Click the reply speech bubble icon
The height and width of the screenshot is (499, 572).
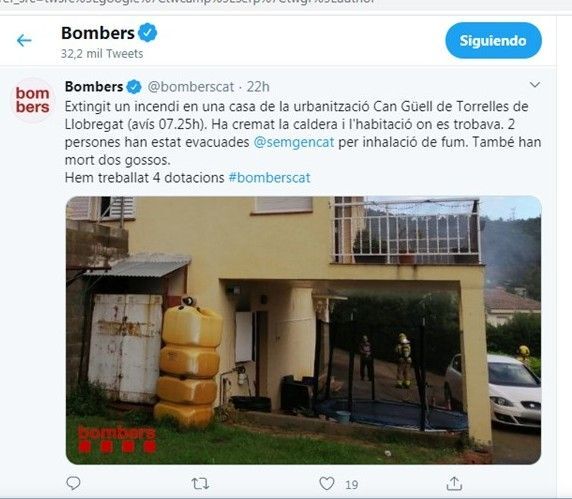pyautogui.click(x=73, y=483)
